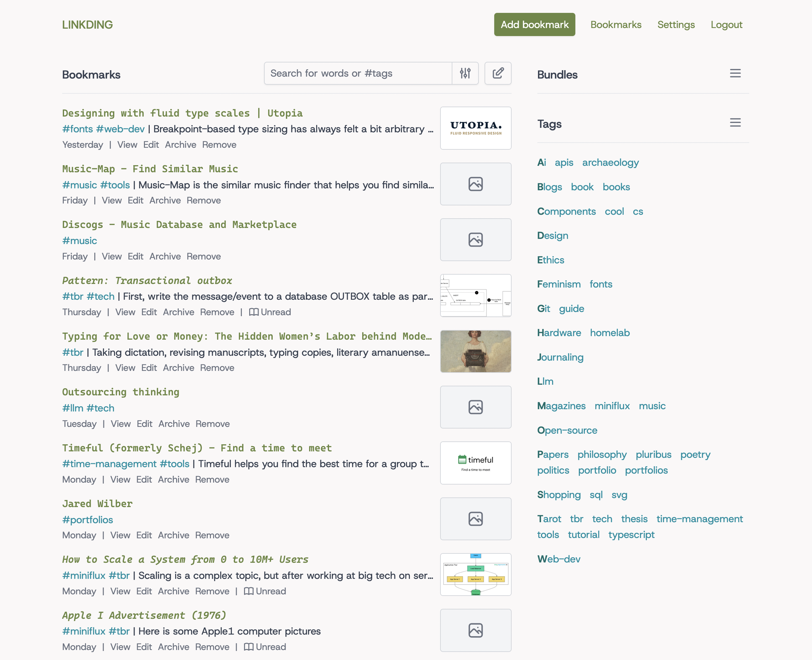Image resolution: width=812 pixels, height=660 pixels.
Task: Click placeholder image icon for Music-Map bookmark
Action: pos(475,184)
